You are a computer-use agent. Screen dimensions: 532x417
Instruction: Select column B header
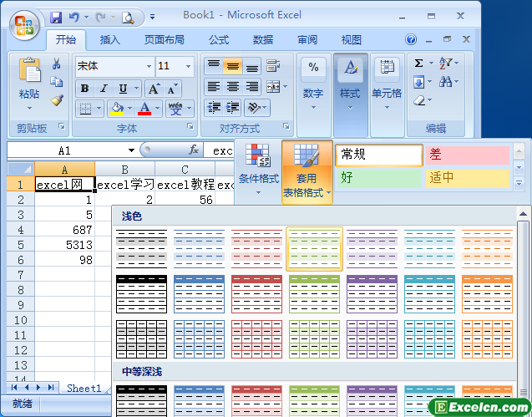click(125, 169)
